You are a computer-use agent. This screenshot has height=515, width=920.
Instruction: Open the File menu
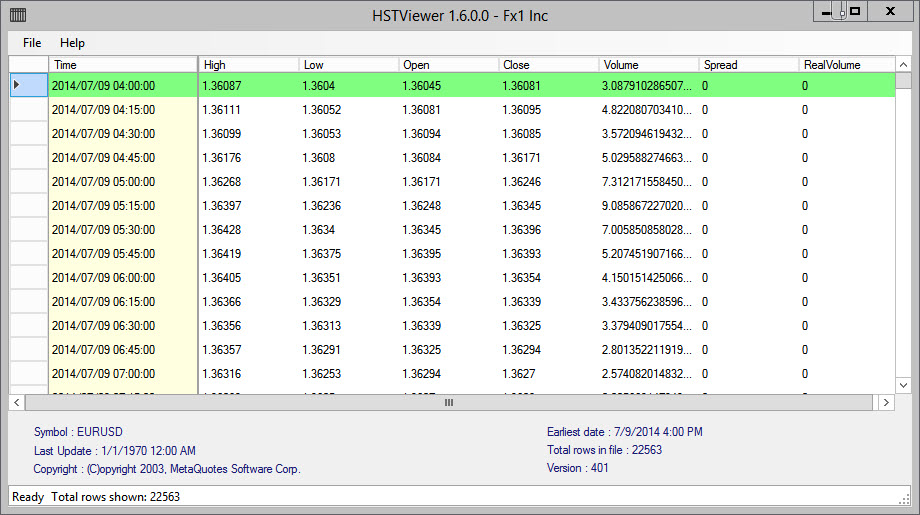(x=32, y=43)
